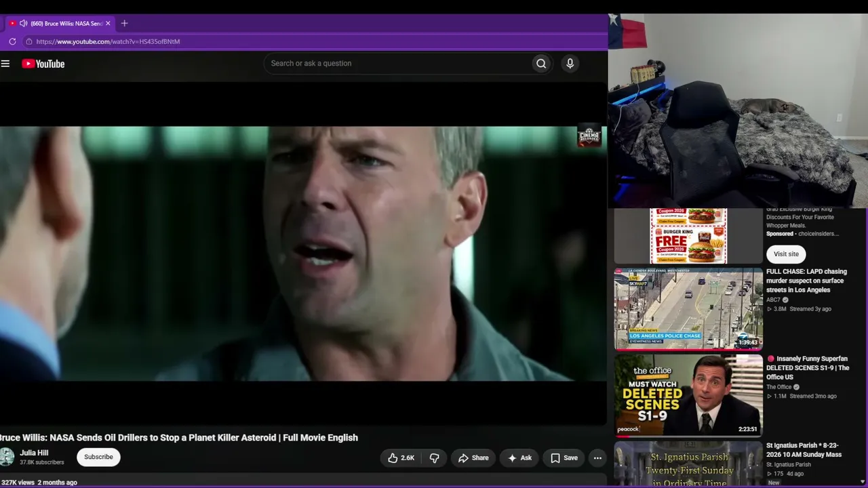
Task: Click the video title text
Action: point(179,438)
